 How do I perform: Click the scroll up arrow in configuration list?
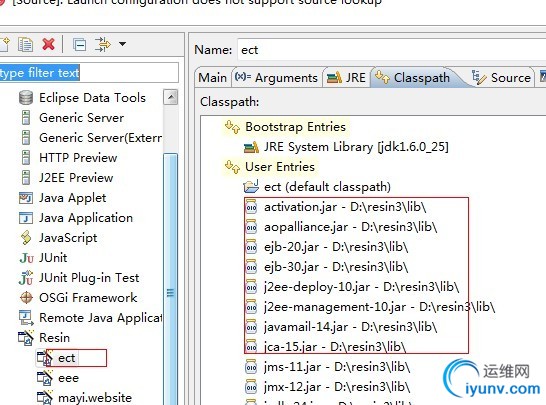click(x=171, y=97)
